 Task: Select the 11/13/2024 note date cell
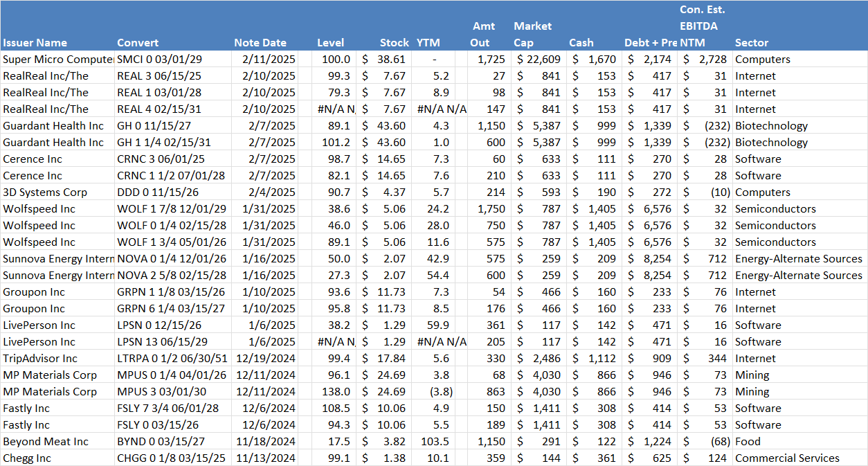click(x=264, y=458)
